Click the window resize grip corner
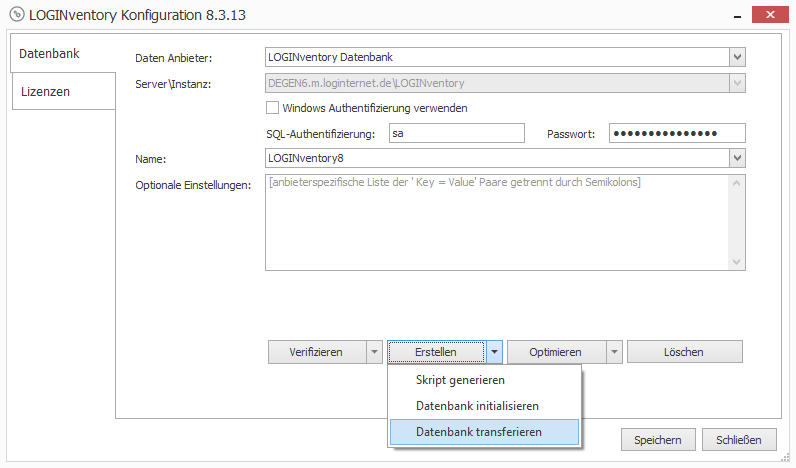Screen dimensions: 796x468 tap(786, 457)
